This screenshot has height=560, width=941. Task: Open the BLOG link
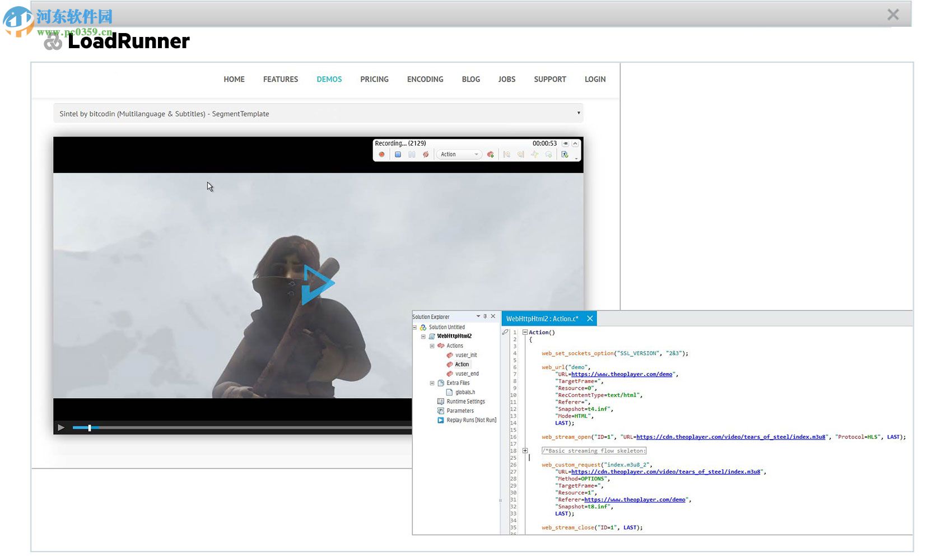coord(471,80)
